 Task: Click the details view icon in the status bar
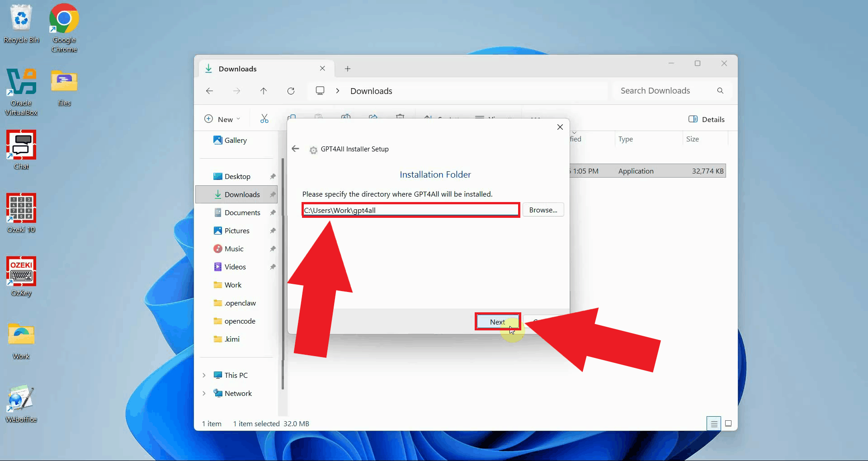point(713,423)
